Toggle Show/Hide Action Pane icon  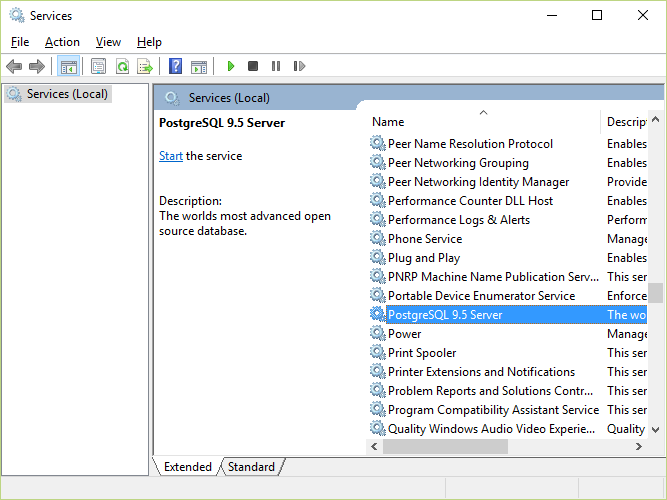click(x=199, y=66)
